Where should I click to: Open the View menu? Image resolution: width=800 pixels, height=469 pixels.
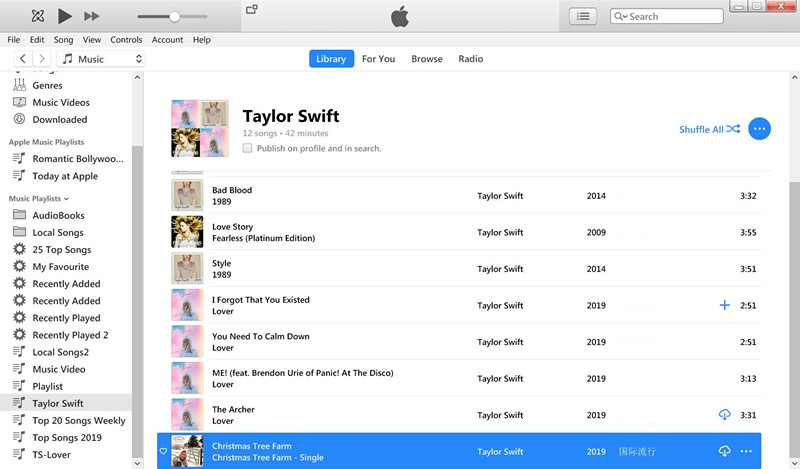92,39
